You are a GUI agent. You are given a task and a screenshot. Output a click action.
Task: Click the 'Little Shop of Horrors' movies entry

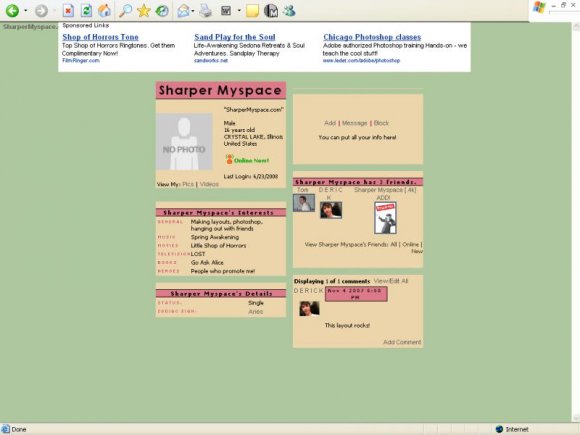(218, 246)
